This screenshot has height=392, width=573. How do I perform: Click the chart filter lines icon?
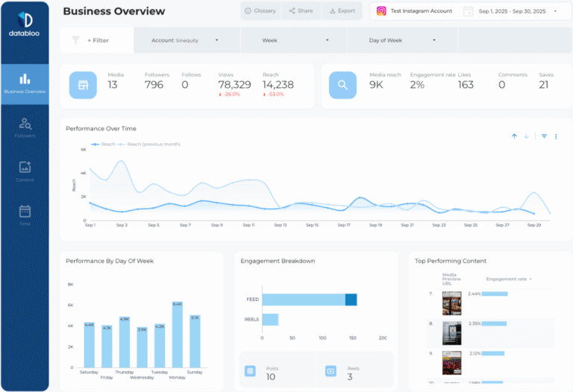pos(544,136)
